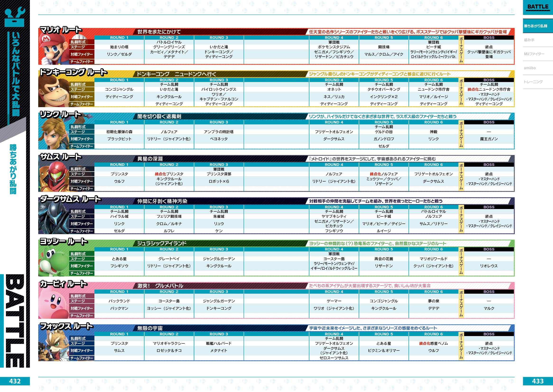553x392 pixels.
Task: Click フェリア闘技場 in Dark Samus's Round 2
Action: [169, 217]
